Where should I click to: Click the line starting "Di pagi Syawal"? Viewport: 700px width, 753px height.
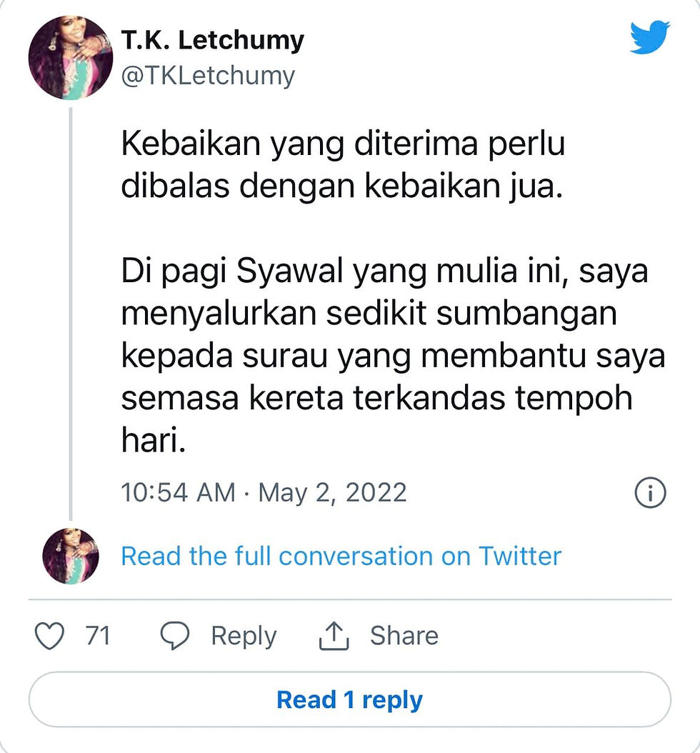coord(384,273)
